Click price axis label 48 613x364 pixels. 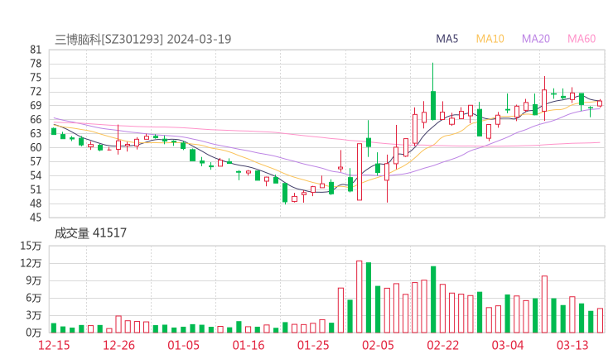[35, 204]
